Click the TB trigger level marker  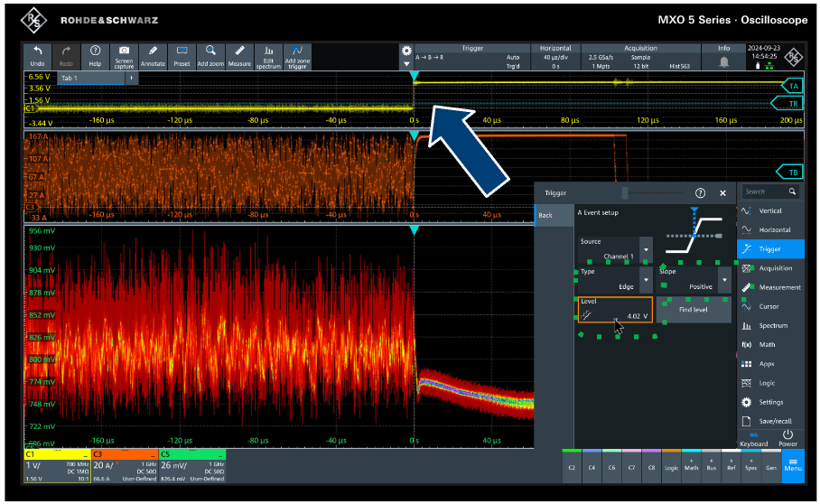[x=791, y=172]
